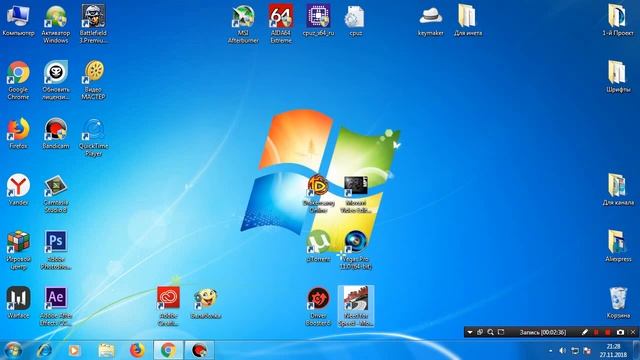
Task: Select the AIDA64 Extreme shortcut
Action: [281, 24]
